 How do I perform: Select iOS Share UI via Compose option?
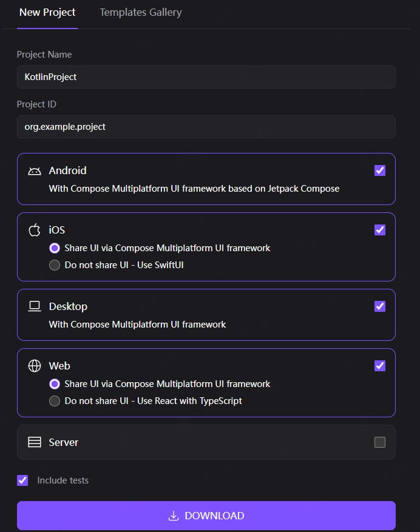pos(55,248)
